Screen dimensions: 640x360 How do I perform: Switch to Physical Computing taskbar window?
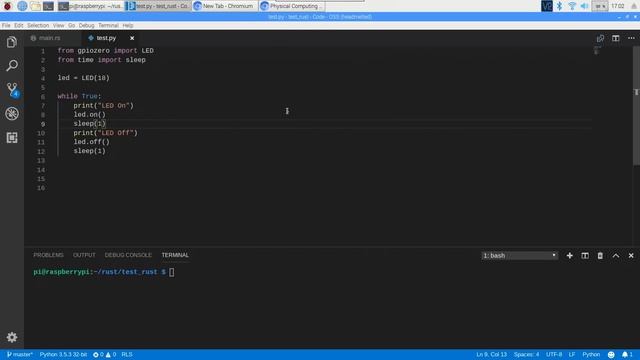point(292,6)
